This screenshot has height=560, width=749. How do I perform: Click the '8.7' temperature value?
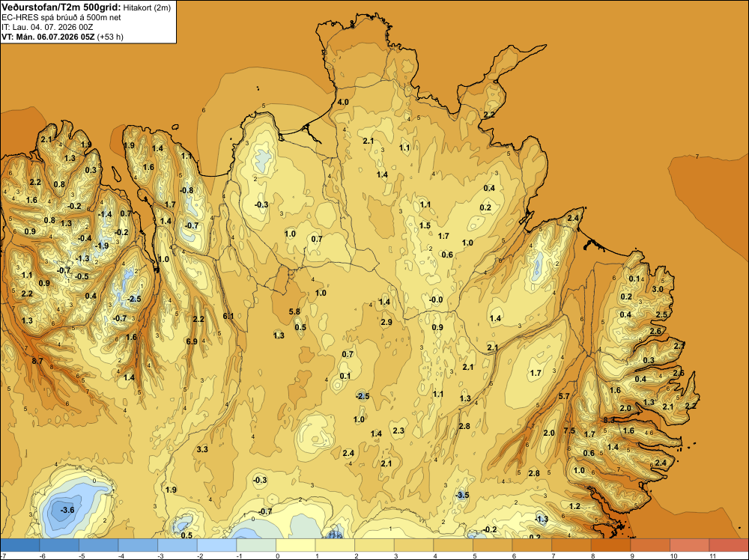tap(37, 361)
